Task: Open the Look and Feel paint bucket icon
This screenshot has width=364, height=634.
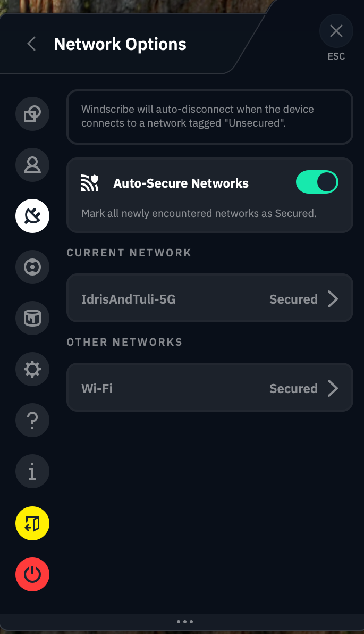Action: 32,318
